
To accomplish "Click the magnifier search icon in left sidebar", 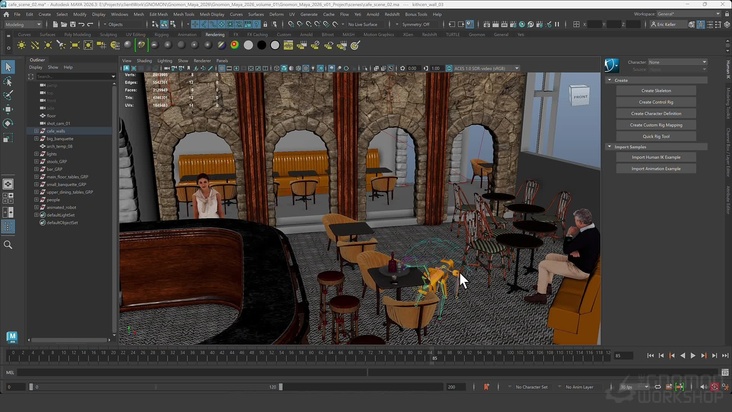I will point(8,244).
